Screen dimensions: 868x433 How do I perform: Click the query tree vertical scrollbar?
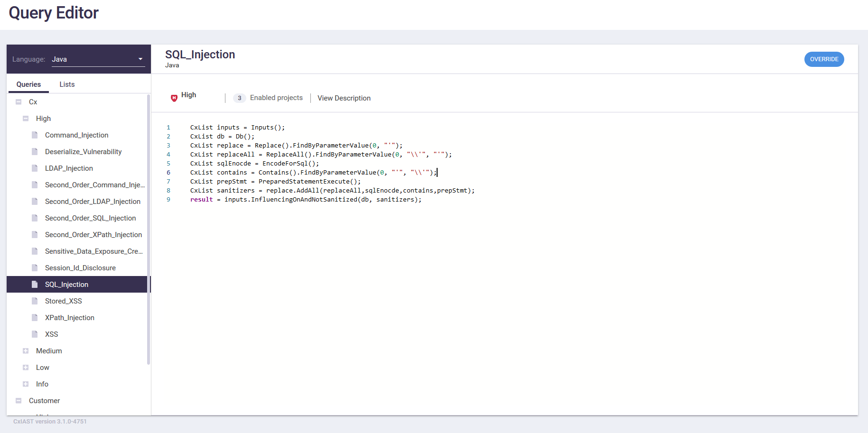[149, 229]
